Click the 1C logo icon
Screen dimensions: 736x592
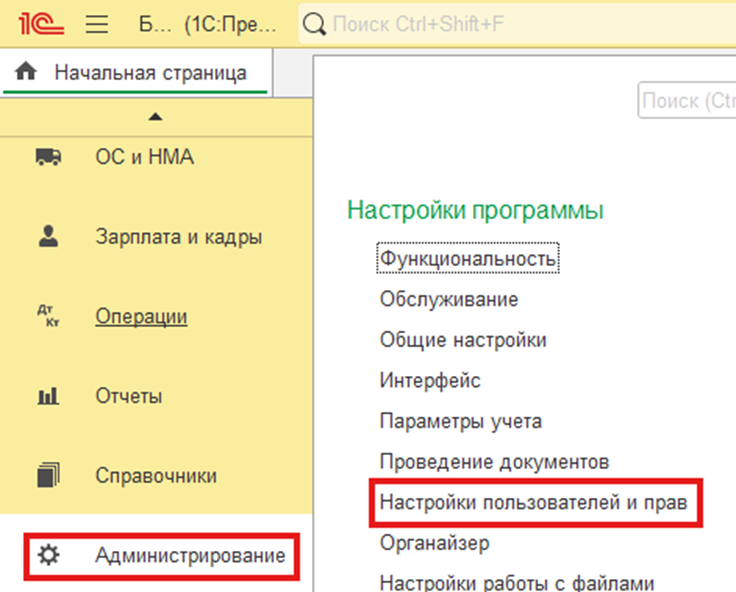click(38, 24)
